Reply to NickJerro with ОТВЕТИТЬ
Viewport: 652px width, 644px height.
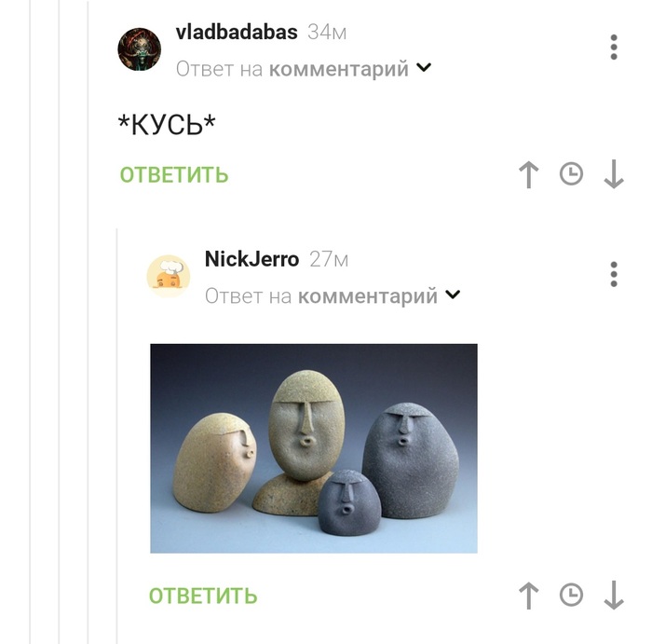tap(203, 596)
